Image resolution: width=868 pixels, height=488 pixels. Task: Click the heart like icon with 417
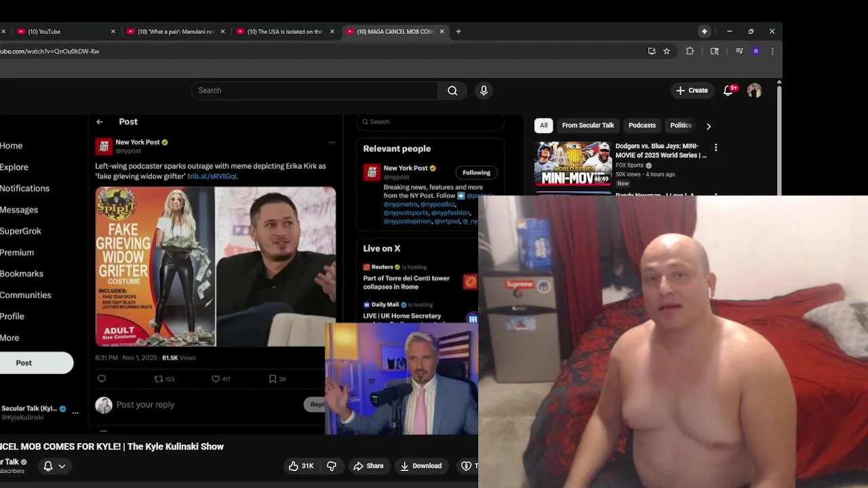coord(221,379)
